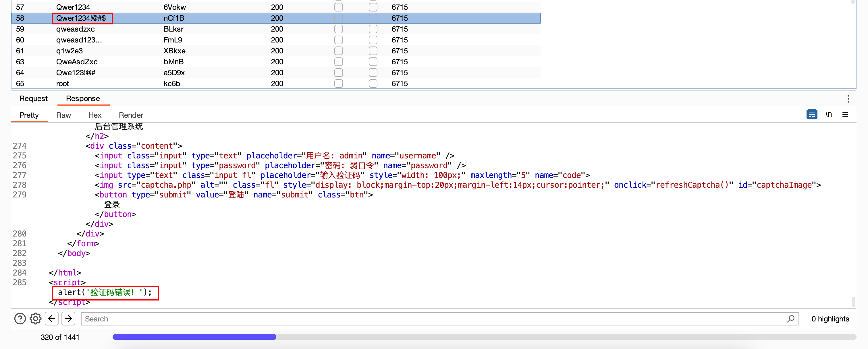Switch to the Request tab
868x349 pixels.
[33, 99]
